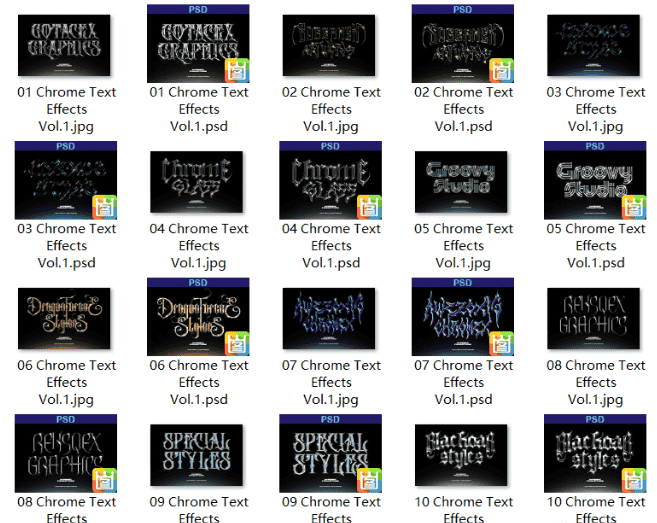Click the 04 Chrome Glass jpg thumbnail

tap(197, 182)
